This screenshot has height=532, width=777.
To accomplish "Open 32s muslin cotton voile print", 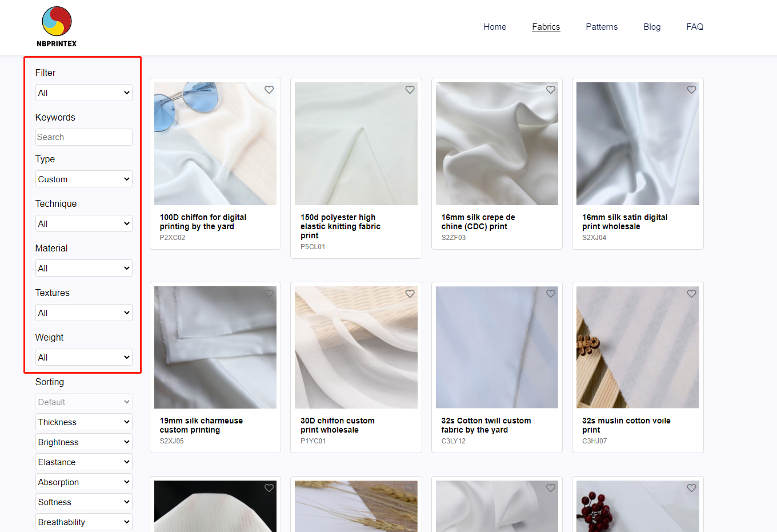I will pos(626,425).
